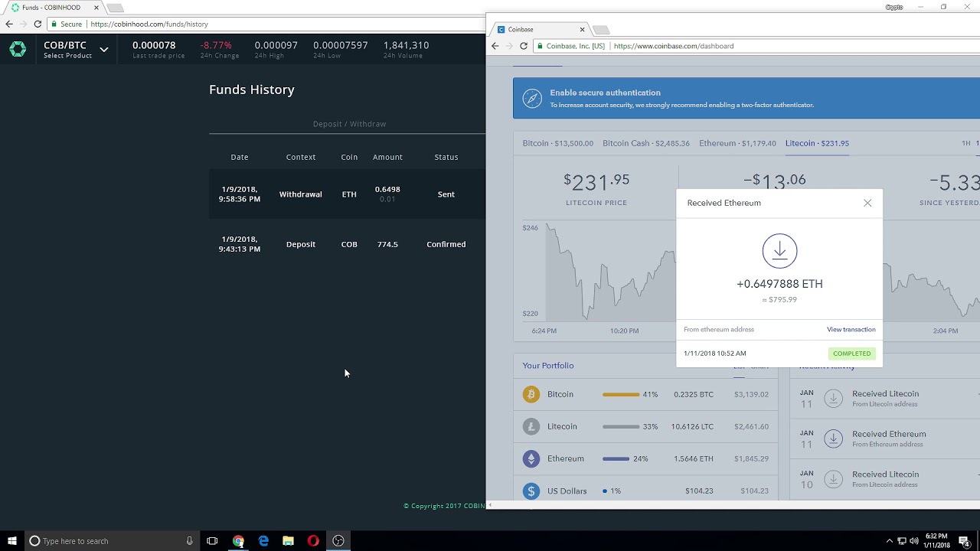Open the View transaction link

pos(851,329)
